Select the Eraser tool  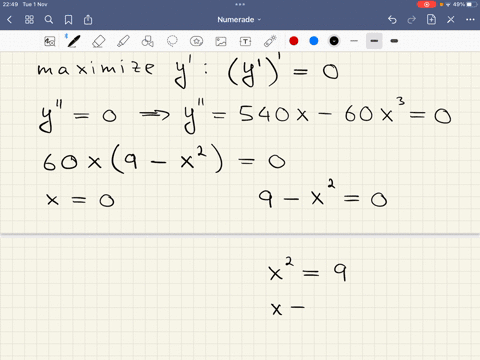tap(98, 41)
